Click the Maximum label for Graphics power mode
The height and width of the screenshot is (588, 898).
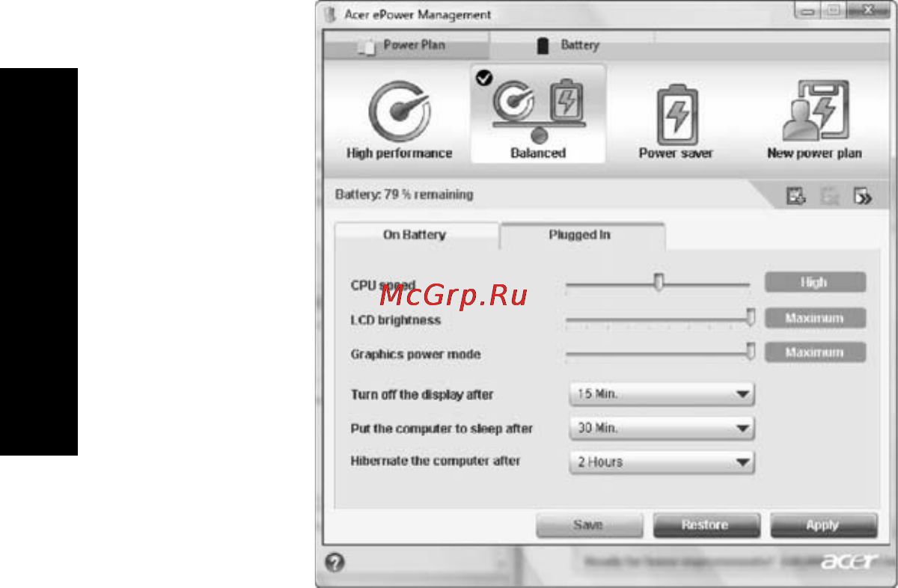pyautogui.click(x=815, y=352)
